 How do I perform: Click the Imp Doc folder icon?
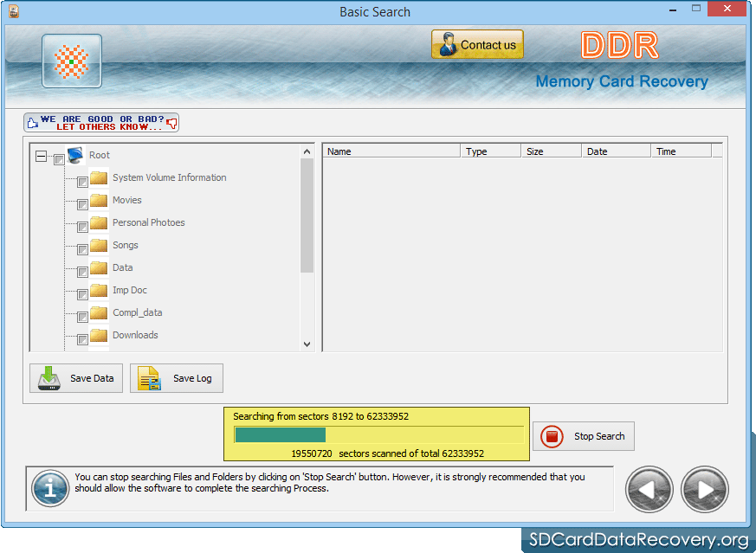pyautogui.click(x=99, y=290)
